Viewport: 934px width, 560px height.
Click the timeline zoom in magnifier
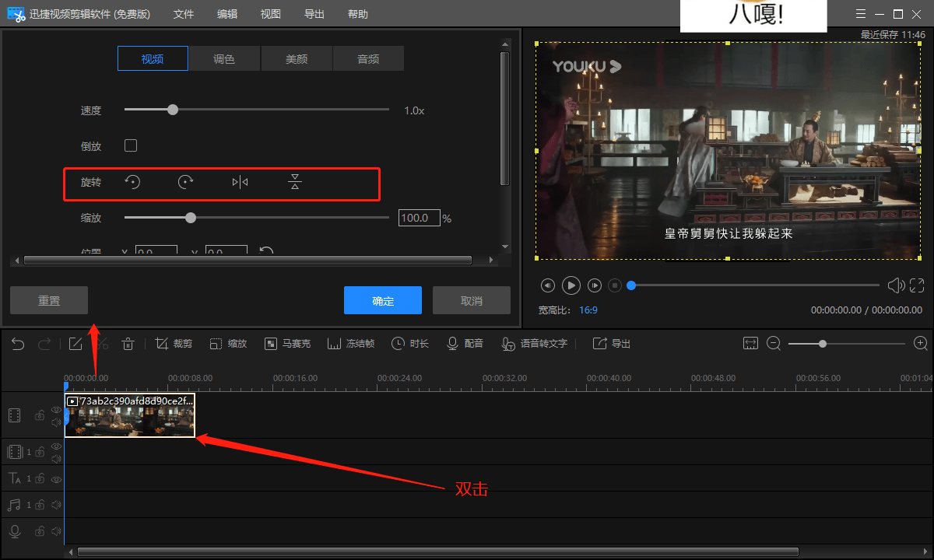(x=921, y=344)
